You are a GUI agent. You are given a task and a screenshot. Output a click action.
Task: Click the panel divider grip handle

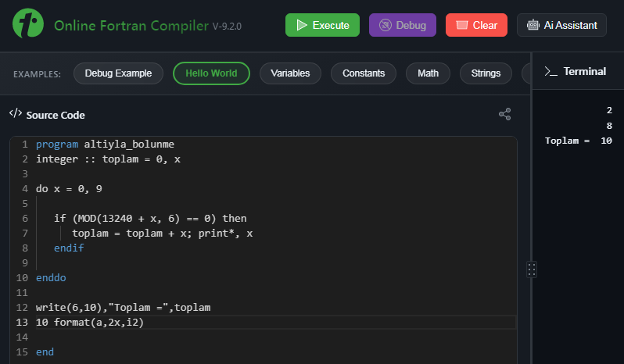click(532, 269)
